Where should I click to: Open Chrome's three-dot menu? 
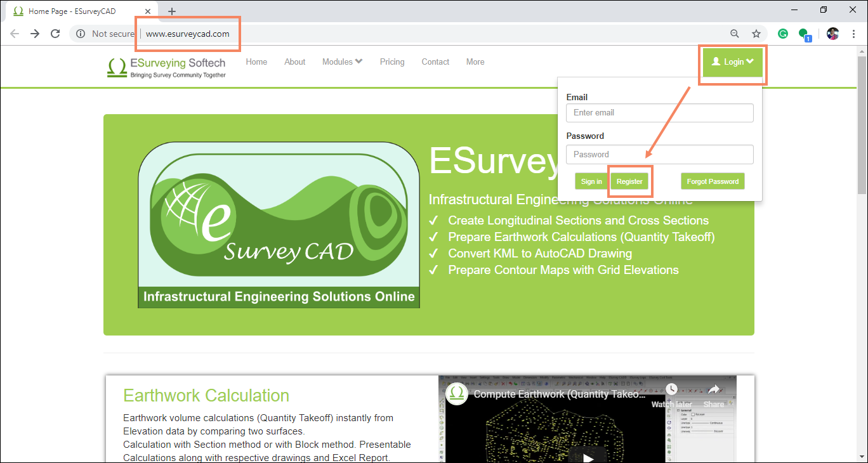point(854,34)
